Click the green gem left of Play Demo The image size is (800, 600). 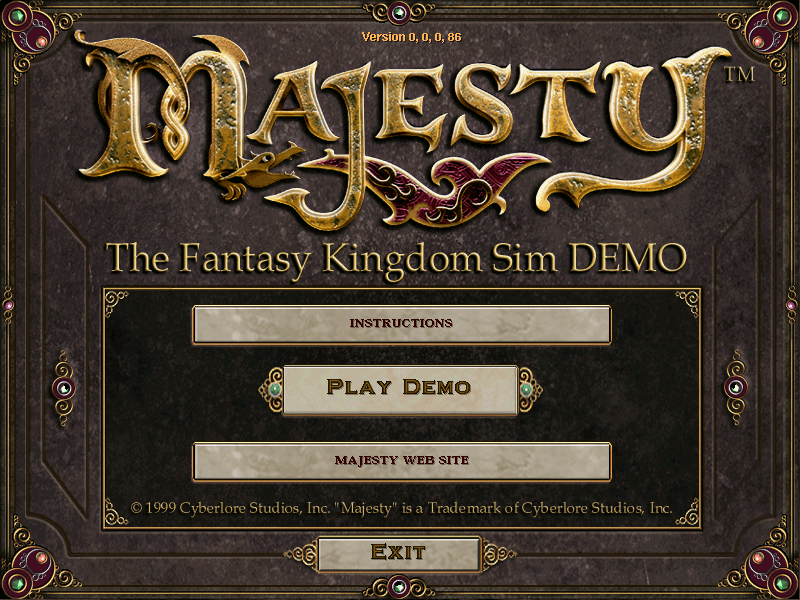coord(275,390)
